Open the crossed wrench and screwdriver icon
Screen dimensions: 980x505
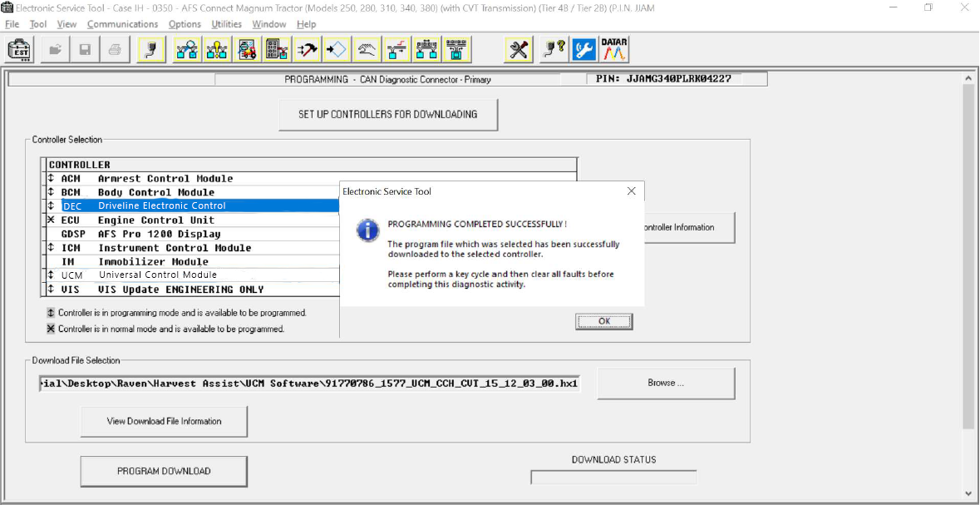coord(519,49)
